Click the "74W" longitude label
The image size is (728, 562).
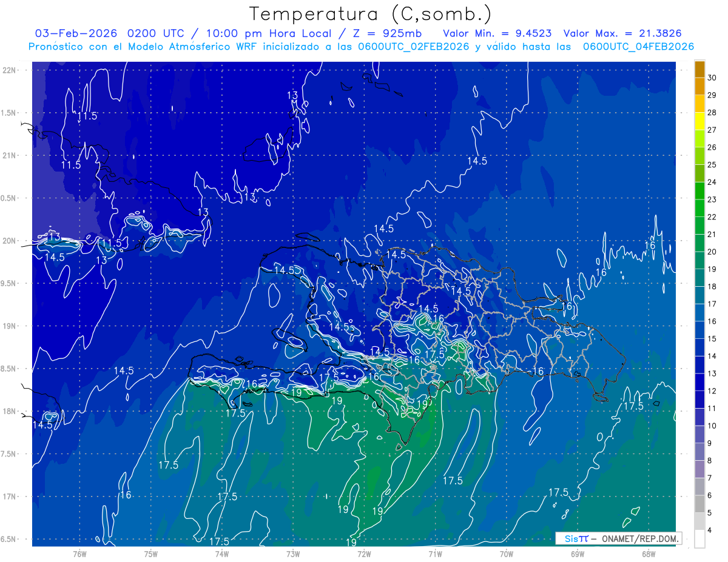pyautogui.click(x=222, y=555)
